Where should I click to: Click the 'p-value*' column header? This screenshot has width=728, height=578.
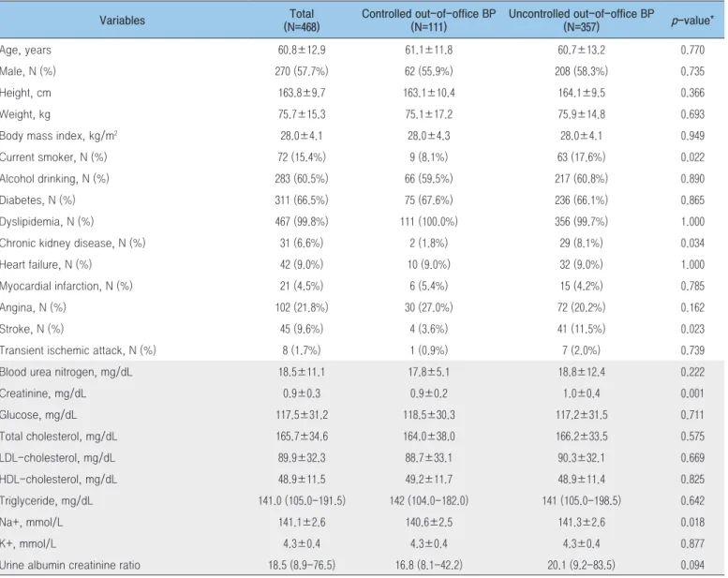tap(692, 21)
